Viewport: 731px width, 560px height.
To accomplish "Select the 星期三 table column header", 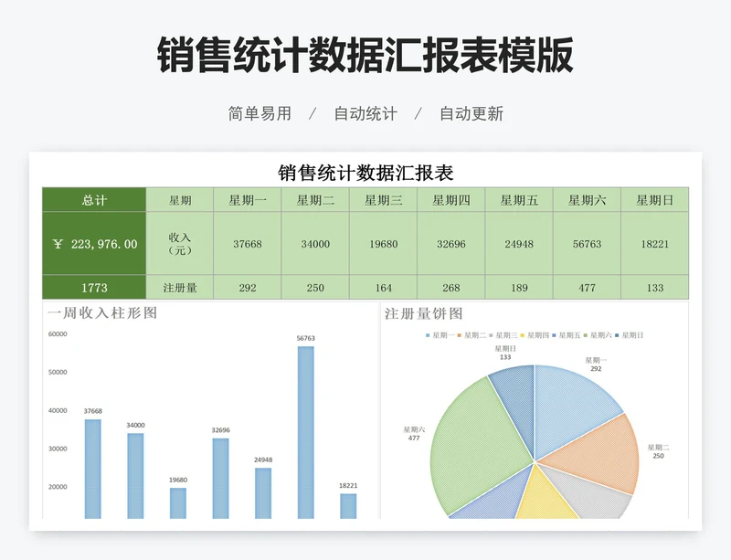I will tap(383, 199).
